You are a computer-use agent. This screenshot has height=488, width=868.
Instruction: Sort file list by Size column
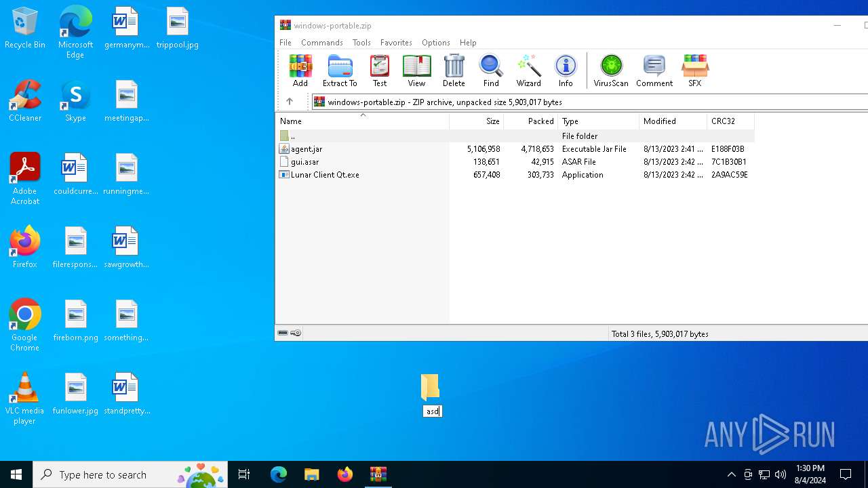(476, 121)
